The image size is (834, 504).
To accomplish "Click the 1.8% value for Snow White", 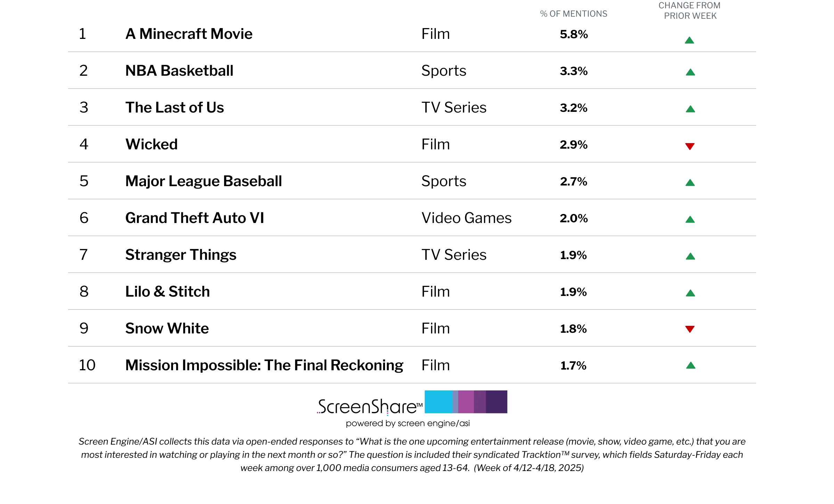I will pos(573,329).
